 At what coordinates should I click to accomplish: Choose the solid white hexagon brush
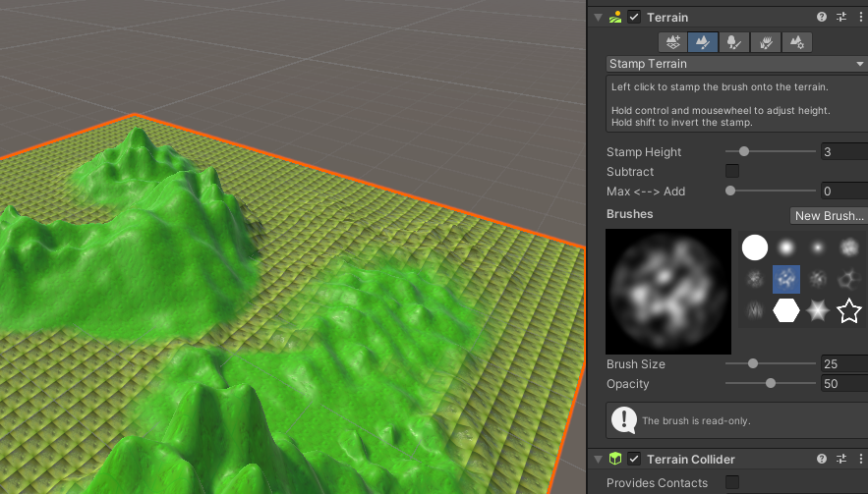(786, 310)
